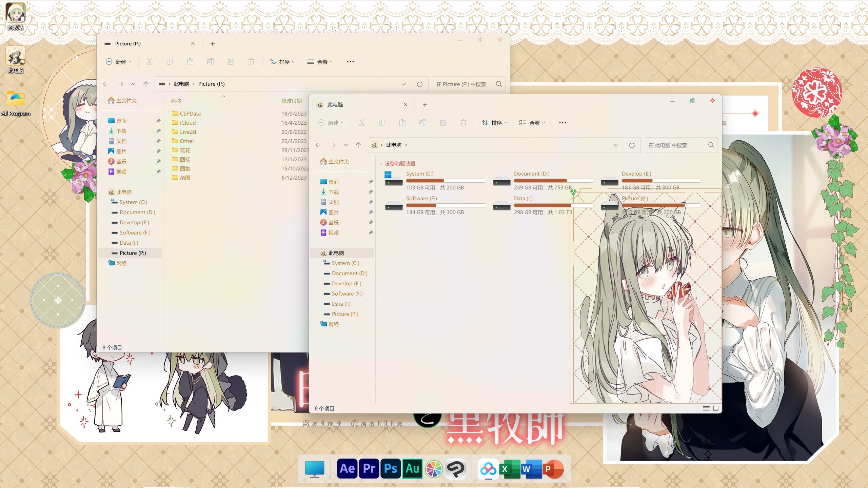Open the 排序 sort dropdown in Picture (P:) window
Viewport: 868px width, 488px height.
pos(282,62)
